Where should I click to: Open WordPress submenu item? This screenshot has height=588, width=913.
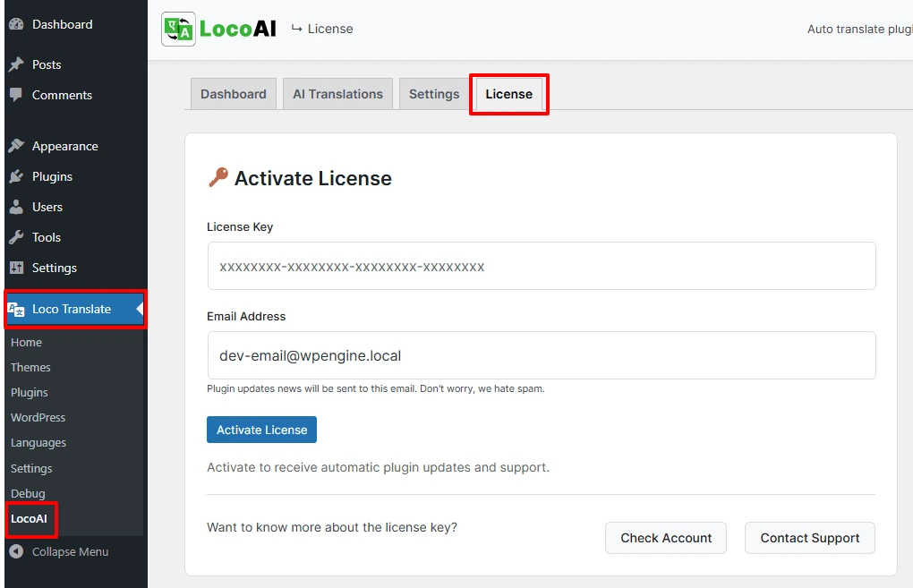coord(38,417)
